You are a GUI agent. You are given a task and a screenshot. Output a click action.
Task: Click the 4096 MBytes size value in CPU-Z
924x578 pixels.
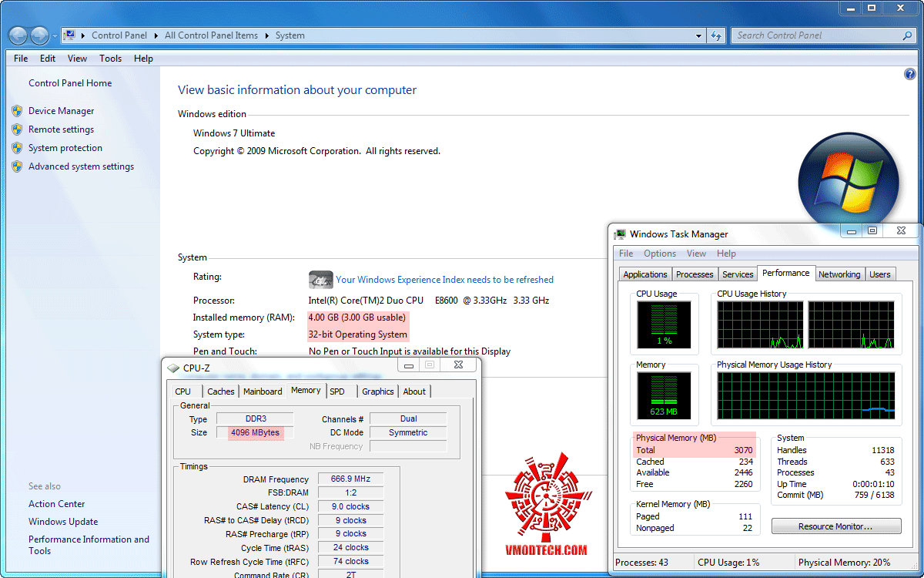click(255, 432)
